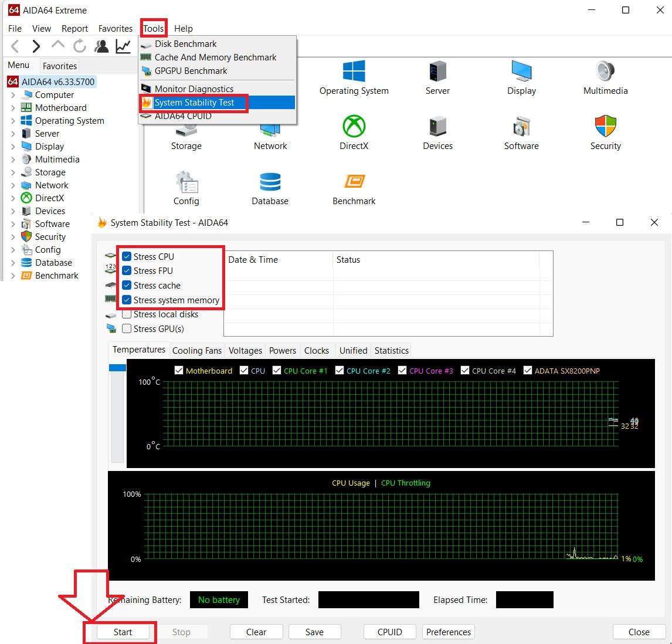Open the Operating System category icon
Screen dimensions: 672x644
[x=354, y=71]
